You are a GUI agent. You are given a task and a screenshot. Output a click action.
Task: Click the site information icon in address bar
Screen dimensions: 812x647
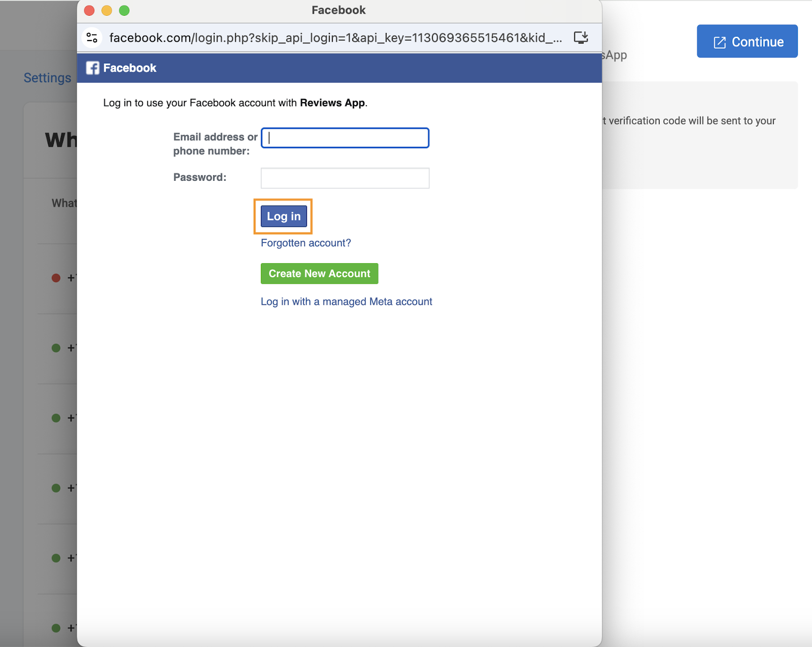coord(92,38)
